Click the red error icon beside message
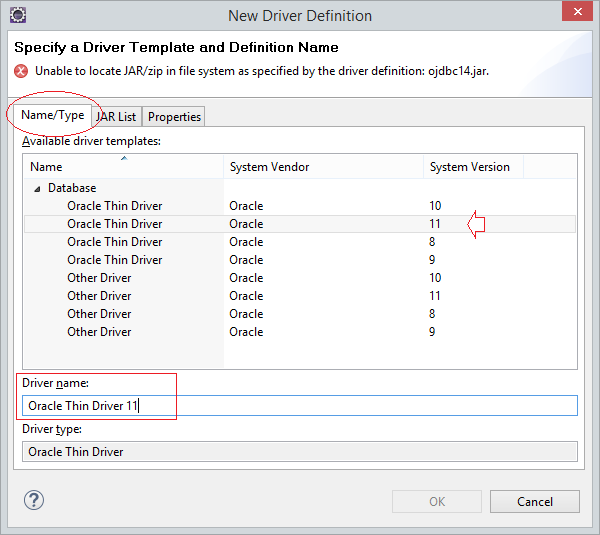 coord(21,71)
